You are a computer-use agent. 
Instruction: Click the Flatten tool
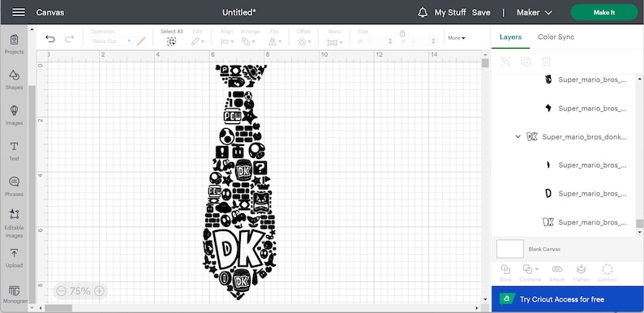coord(582,273)
